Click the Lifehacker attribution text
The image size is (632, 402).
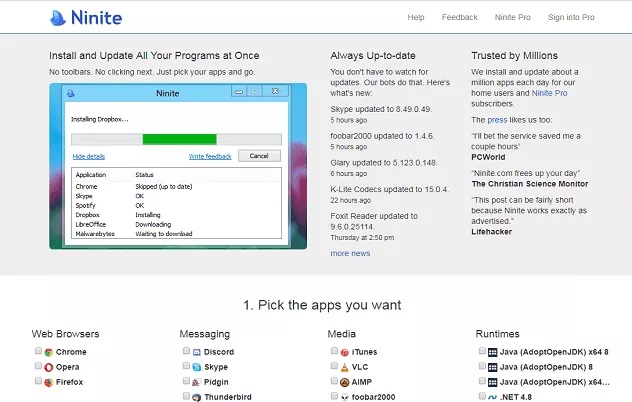pyautogui.click(x=491, y=232)
